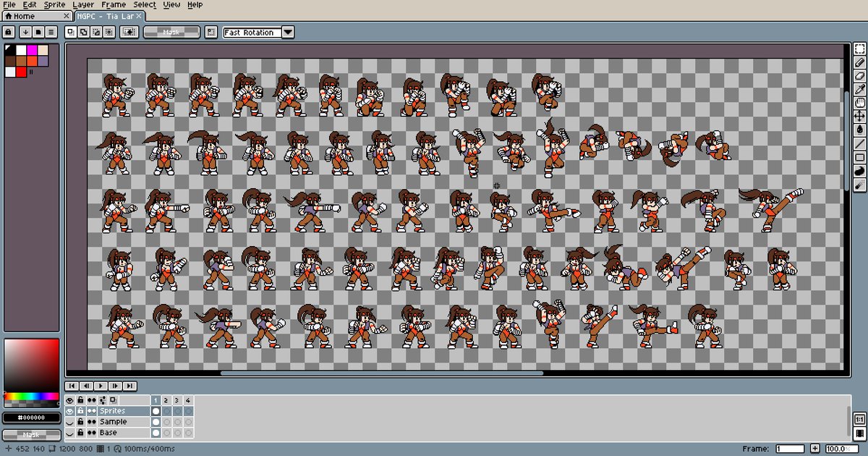Close the Home tab
The image size is (868, 456).
tap(67, 16)
